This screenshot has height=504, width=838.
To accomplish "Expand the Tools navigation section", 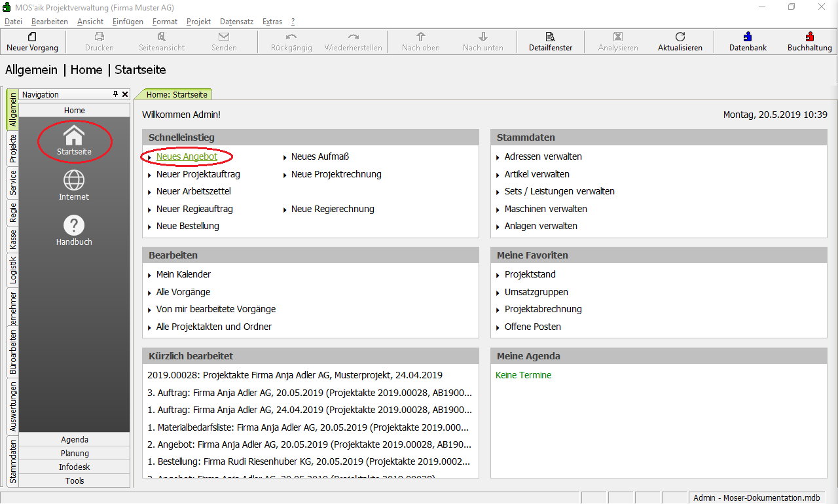I will pos(75,481).
